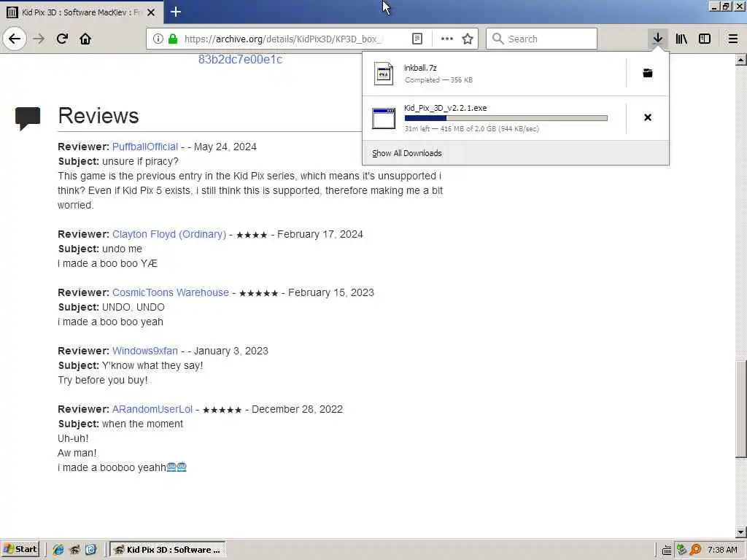Show site information icon in address bar
This screenshot has height=560, width=747.
tap(158, 39)
